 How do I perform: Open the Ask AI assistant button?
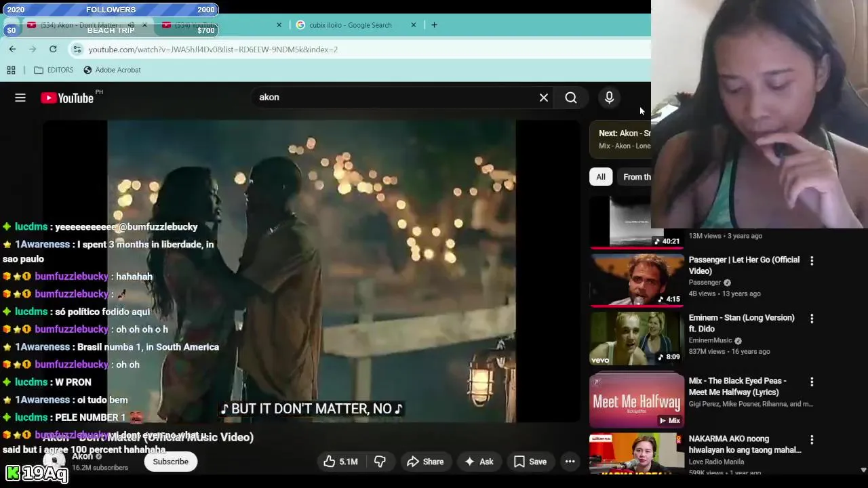(479, 462)
